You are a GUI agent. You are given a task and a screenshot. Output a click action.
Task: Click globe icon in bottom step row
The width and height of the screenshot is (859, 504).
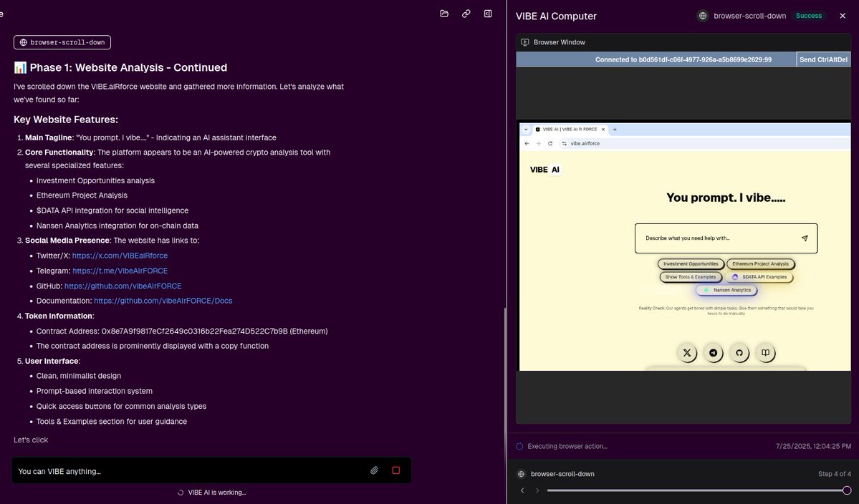point(521,474)
